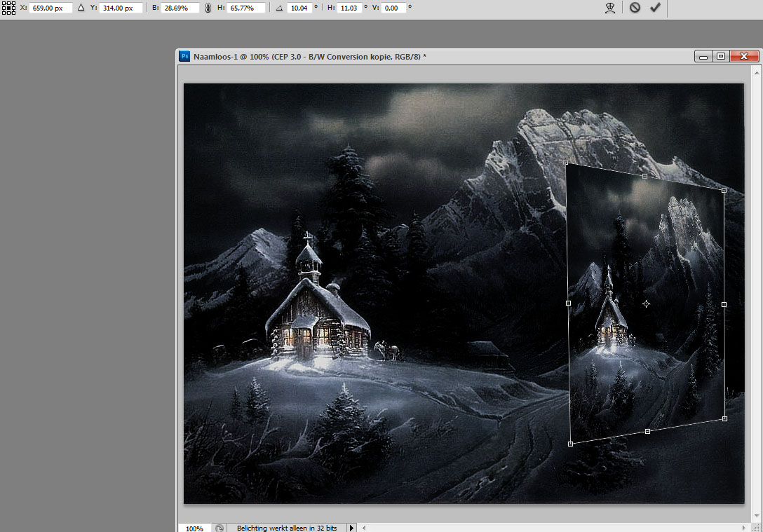The height and width of the screenshot is (532, 763).
Task: Maximize the Naamloos-1 document window
Action: [721, 56]
